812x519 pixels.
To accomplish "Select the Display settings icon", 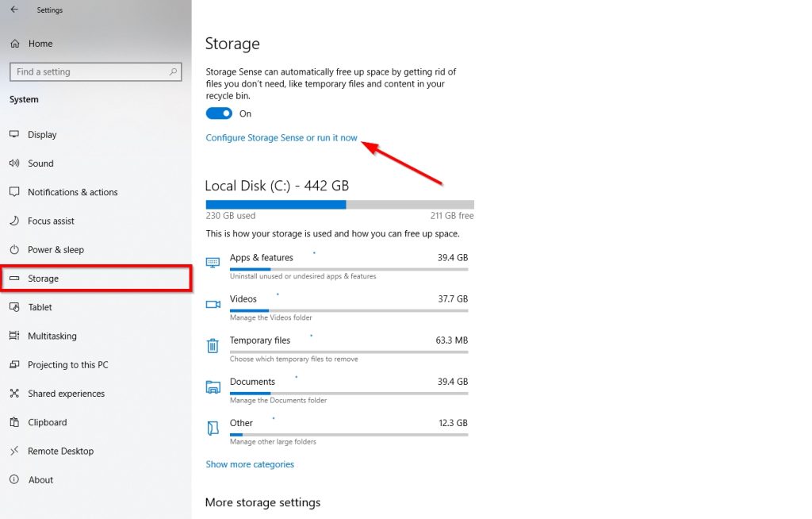I will [x=16, y=135].
